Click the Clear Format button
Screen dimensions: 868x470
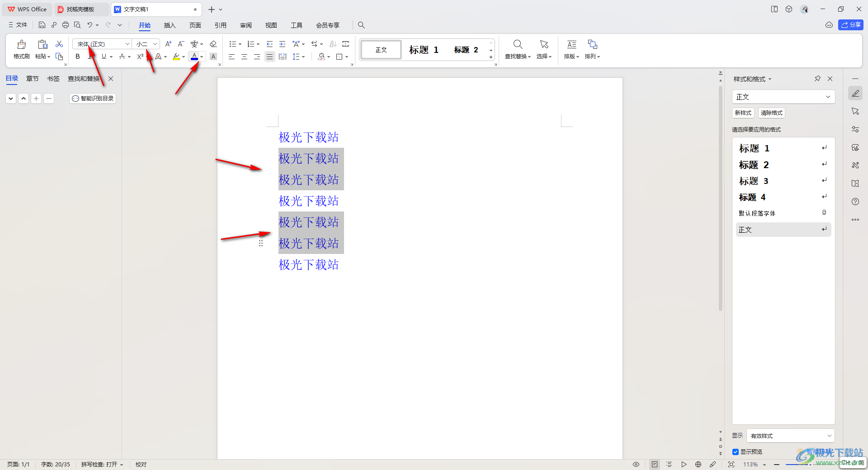771,113
